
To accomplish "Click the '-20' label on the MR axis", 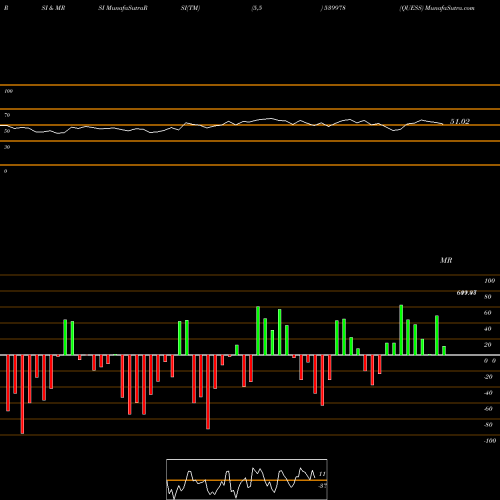I will 488,377.
